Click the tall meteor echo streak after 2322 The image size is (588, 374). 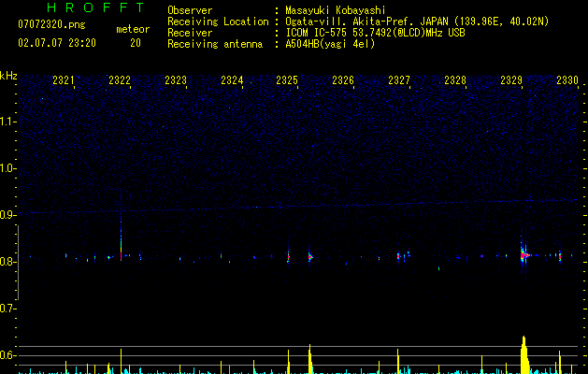pos(121,237)
